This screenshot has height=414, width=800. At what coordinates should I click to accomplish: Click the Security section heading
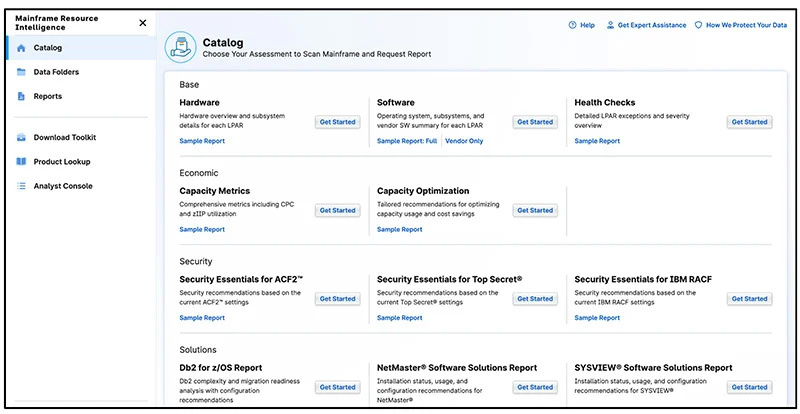195,261
